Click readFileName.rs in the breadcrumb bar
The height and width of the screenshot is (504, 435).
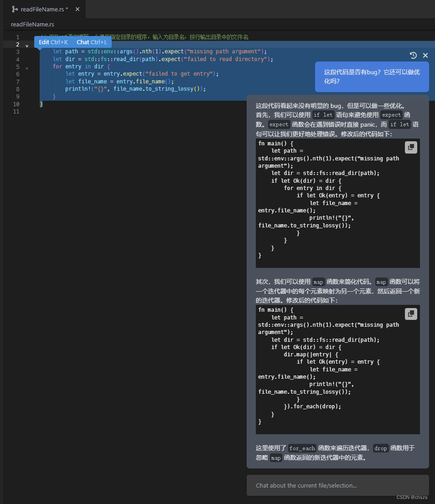[x=32, y=24]
